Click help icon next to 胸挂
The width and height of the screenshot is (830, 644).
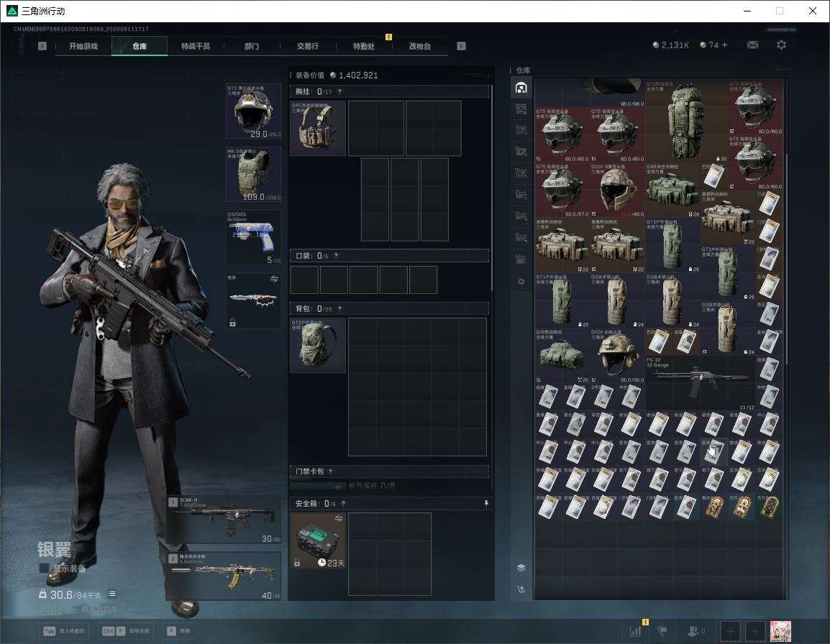coord(339,91)
